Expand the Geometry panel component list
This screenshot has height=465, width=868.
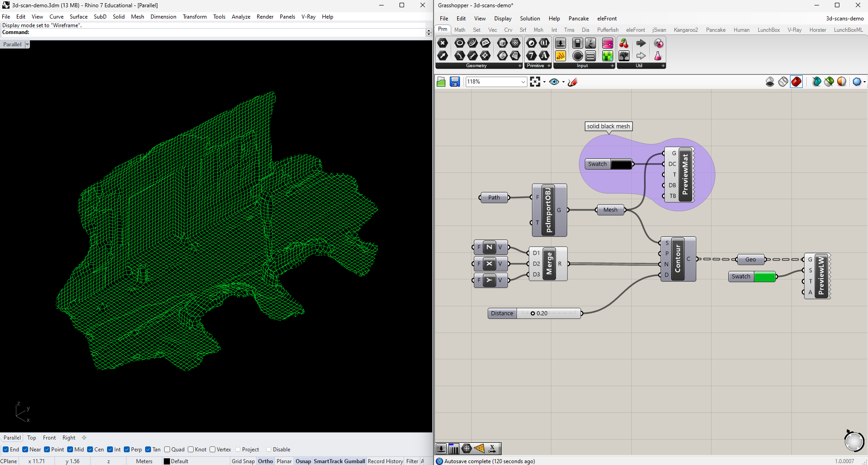coord(520,66)
